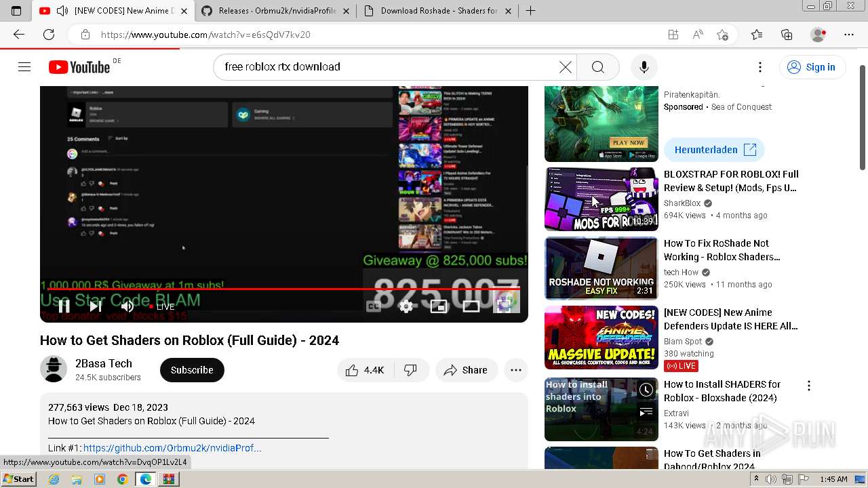Open the video player settings gear

[406, 306]
